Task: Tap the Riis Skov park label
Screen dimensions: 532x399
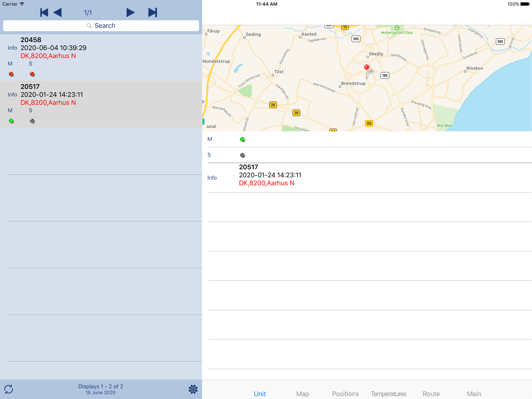Action: [x=444, y=126]
